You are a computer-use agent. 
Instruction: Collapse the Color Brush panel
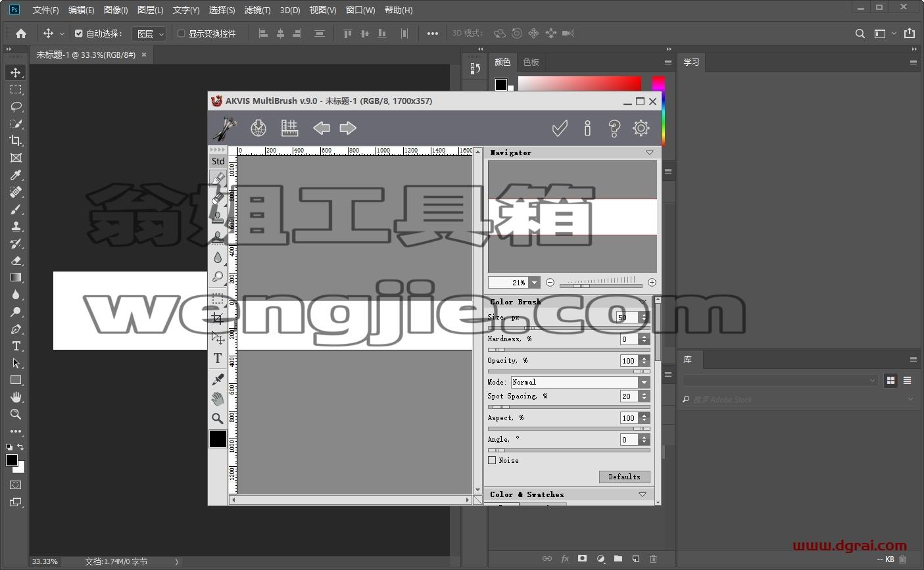pos(643,302)
